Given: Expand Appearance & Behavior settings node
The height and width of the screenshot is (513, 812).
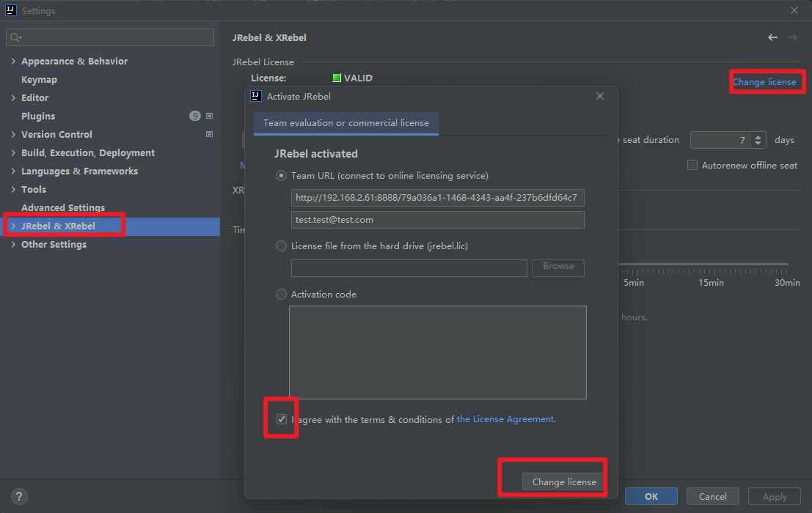Looking at the screenshot, I should tap(13, 61).
